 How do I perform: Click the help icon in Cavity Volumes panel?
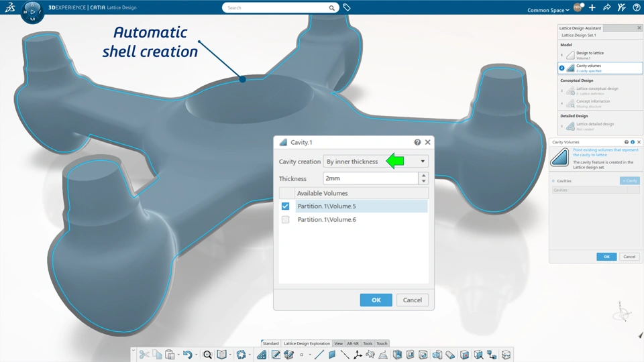point(627,142)
